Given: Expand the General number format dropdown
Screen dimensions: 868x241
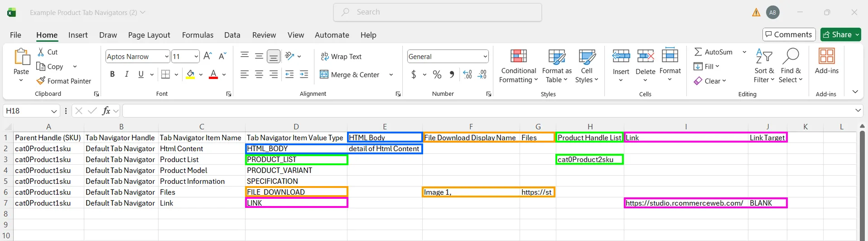Looking at the screenshot, I should pyautogui.click(x=485, y=56).
